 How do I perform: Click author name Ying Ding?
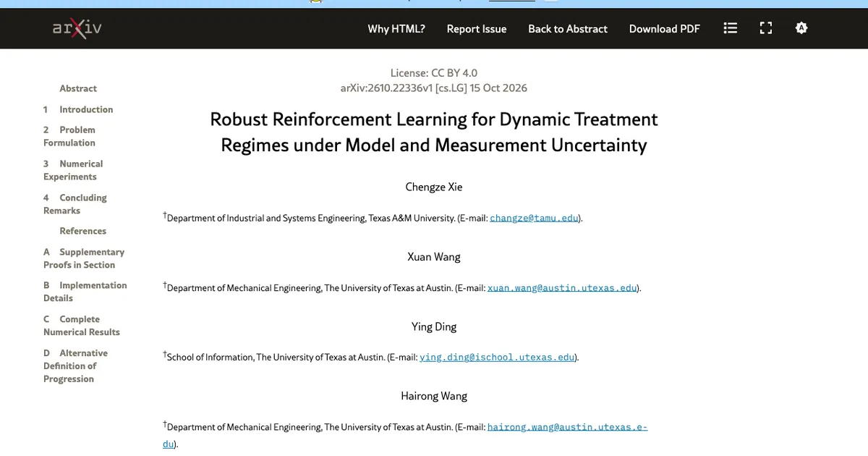tap(434, 326)
